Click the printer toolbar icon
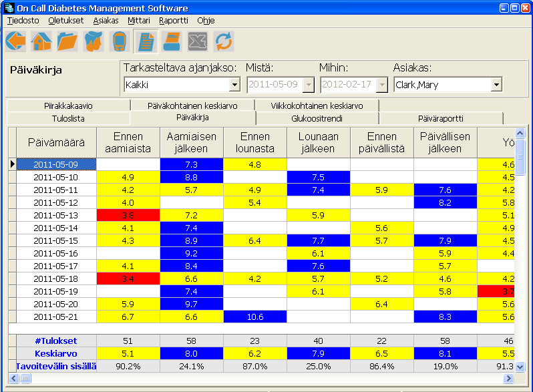 [172, 41]
